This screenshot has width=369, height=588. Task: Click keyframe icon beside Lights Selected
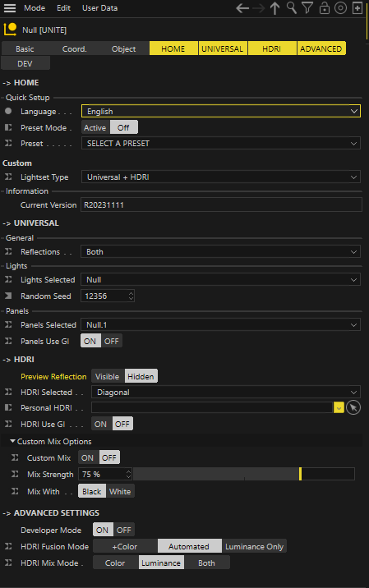(x=8, y=279)
